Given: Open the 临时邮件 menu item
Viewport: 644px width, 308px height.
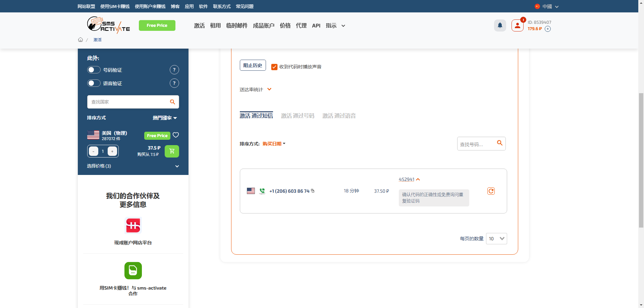Looking at the screenshot, I should (237, 26).
